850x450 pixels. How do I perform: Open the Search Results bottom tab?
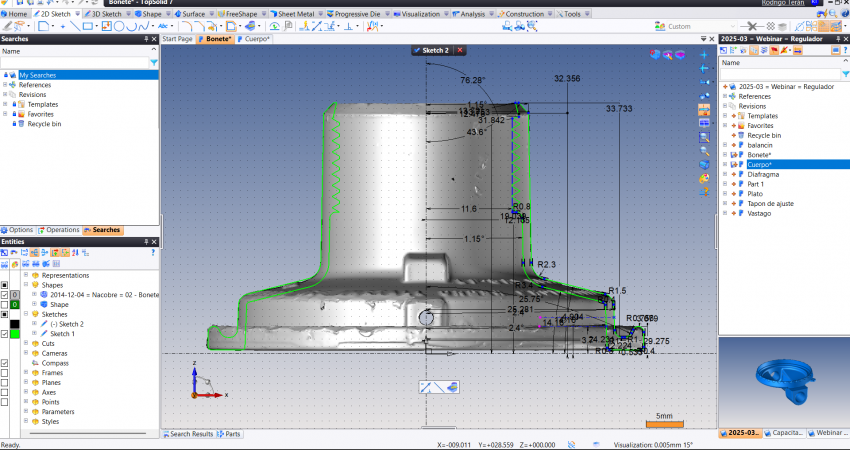click(188, 434)
